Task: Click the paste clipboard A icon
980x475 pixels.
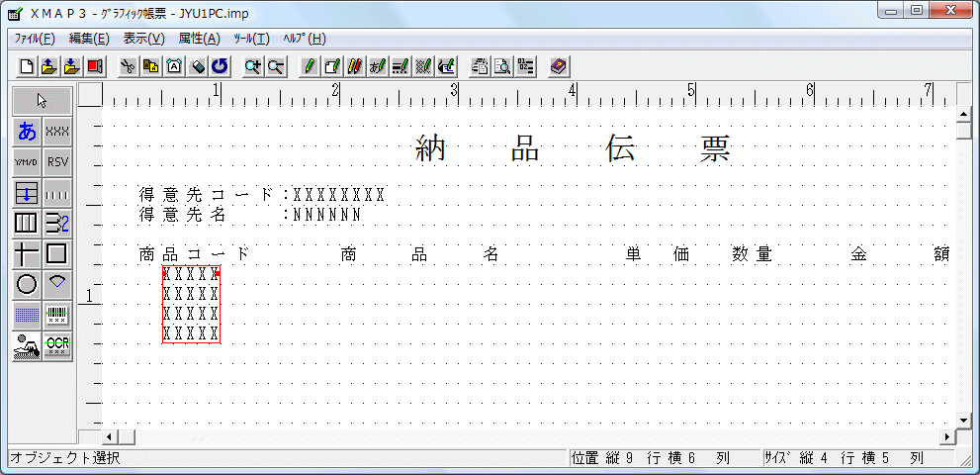Action: click(x=174, y=65)
